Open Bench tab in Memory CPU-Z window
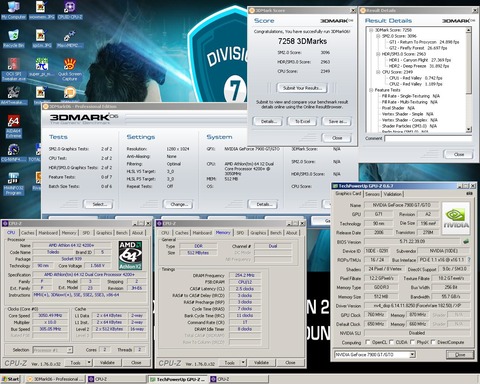The image size is (480, 384). tap(276, 233)
